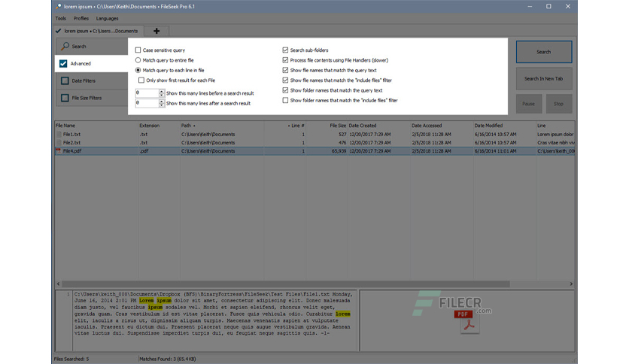Increase lines after a search result
The height and width of the screenshot is (364, 629).
pos(161,101)
